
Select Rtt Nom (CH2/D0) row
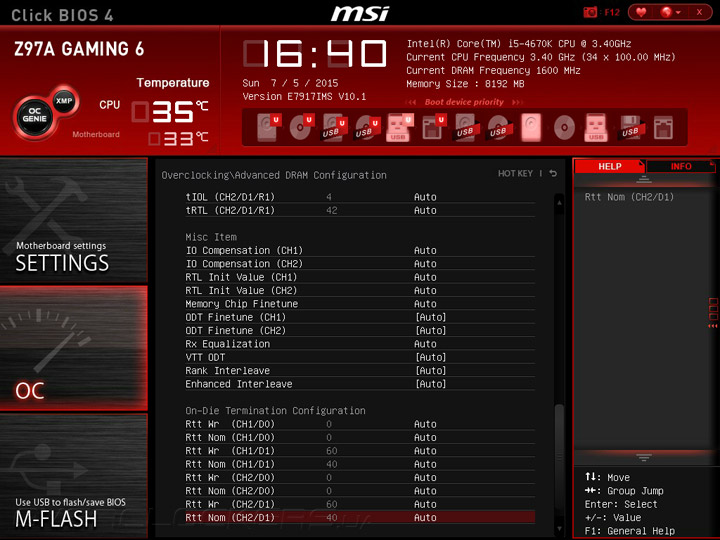point(360,490)
